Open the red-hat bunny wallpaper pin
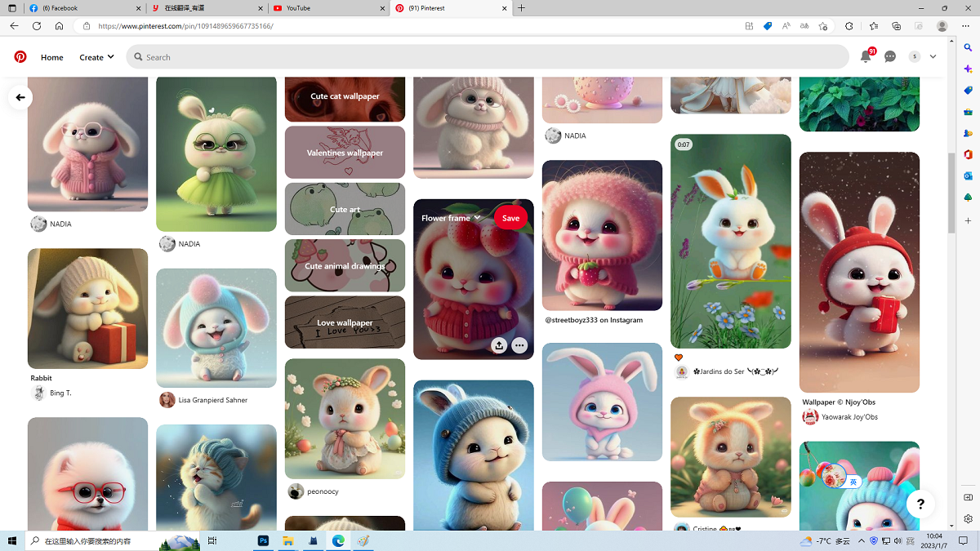The image size is (980, 551). (859, 272)
